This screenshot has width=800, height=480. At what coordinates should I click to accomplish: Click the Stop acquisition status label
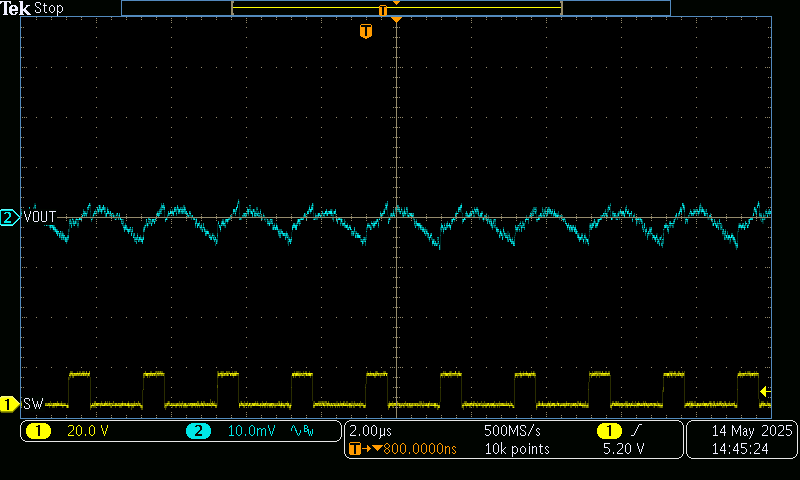49,8
